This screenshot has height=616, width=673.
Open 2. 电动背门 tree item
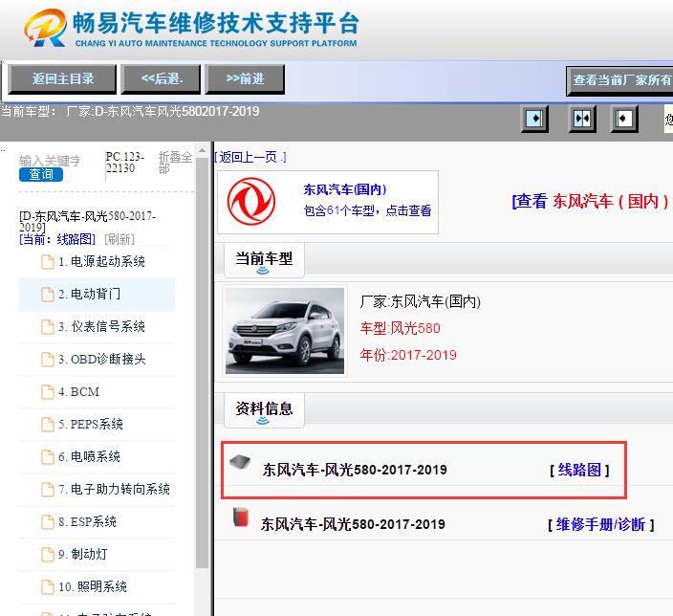97,295
